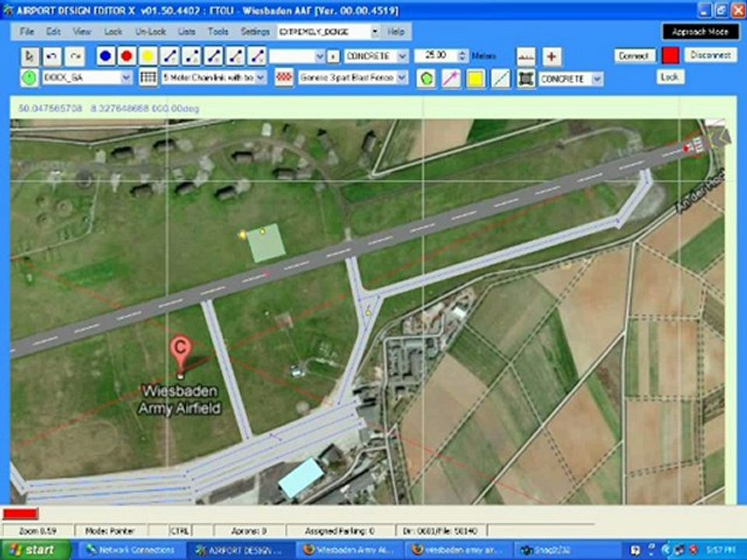This screenshot has width=747, height=560.
Task: Choose the fourth taxi link tool
Action: pyautogui.click(x=235, y=56)
